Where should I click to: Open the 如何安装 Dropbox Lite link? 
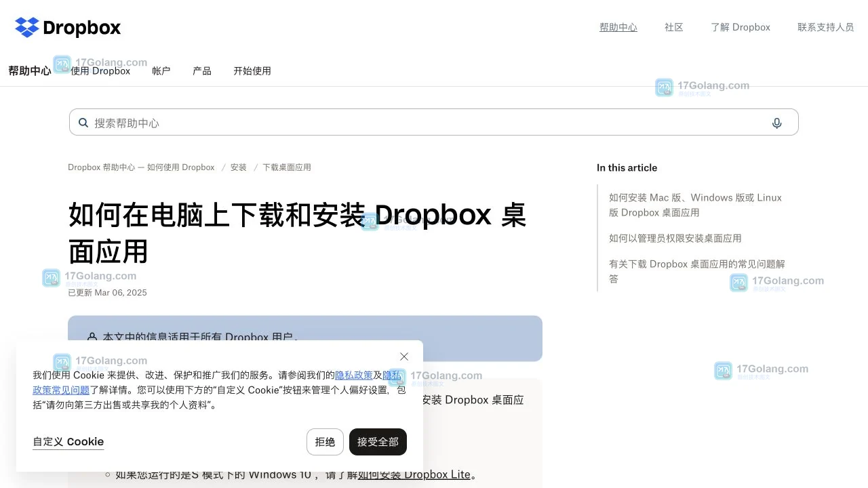coord(414,474)
